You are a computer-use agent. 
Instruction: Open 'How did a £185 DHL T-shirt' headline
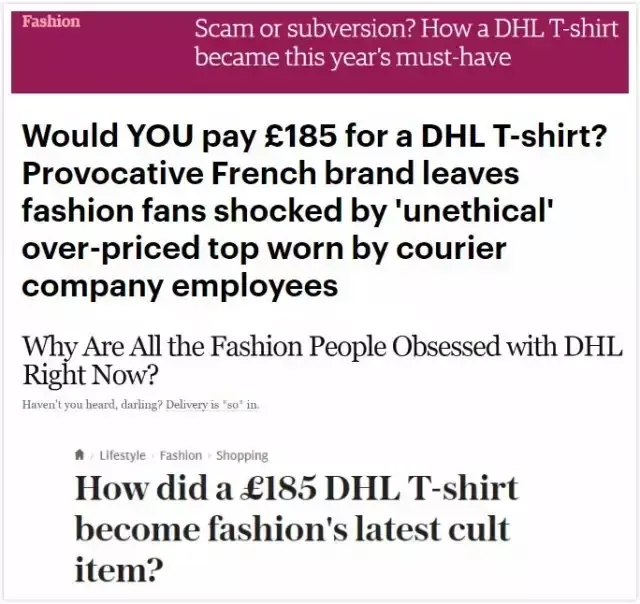(297, 529)
